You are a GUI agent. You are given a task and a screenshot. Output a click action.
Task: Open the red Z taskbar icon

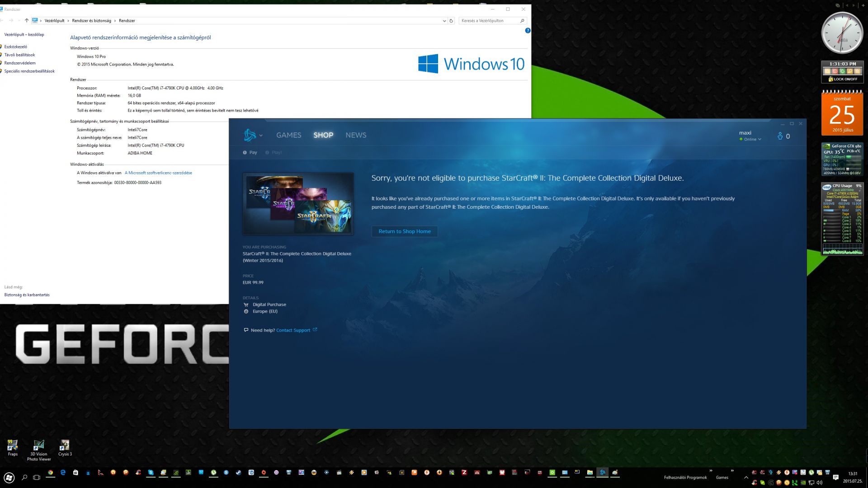point(464,473)
